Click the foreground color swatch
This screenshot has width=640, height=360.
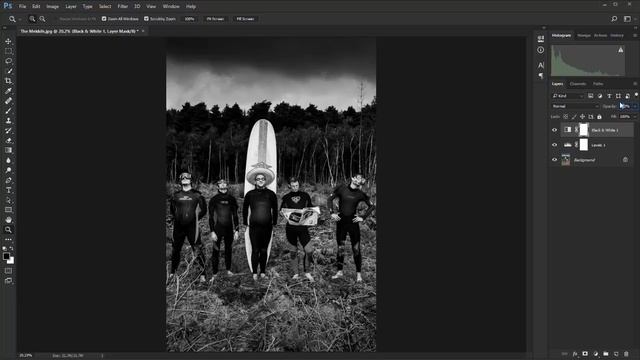(6, 256)
